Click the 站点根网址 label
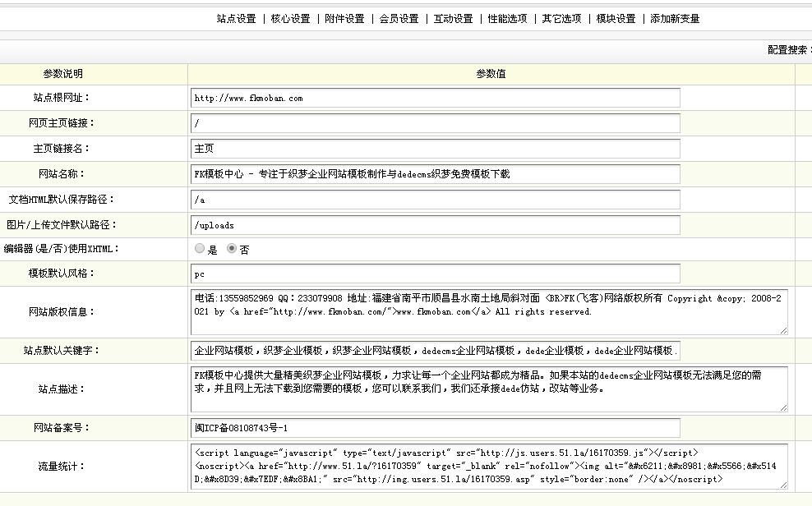 [61, 97]
